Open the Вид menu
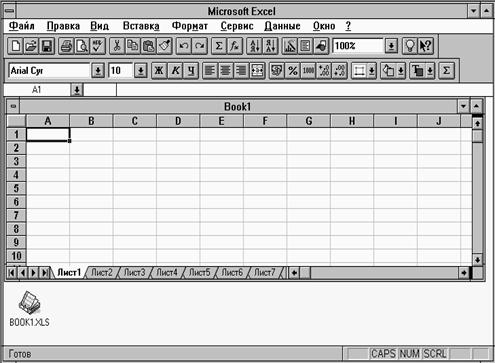Viewport: 495px width, 363px height. (99, 26)
